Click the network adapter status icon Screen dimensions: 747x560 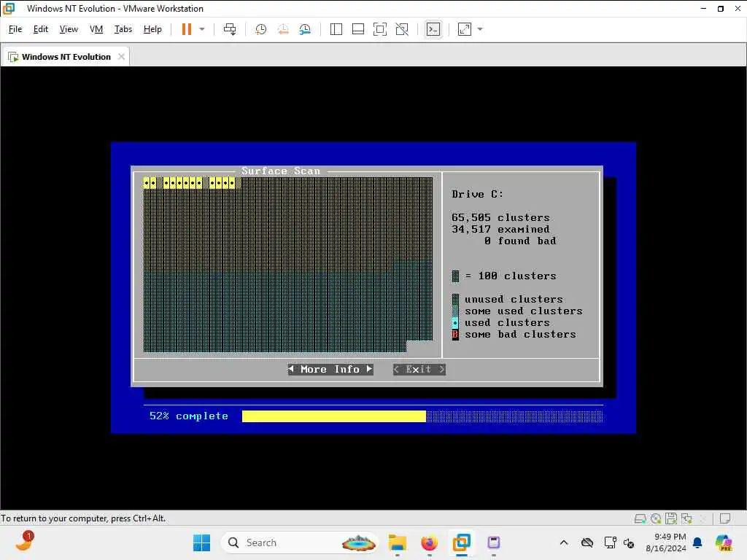[x=687, y=518]
